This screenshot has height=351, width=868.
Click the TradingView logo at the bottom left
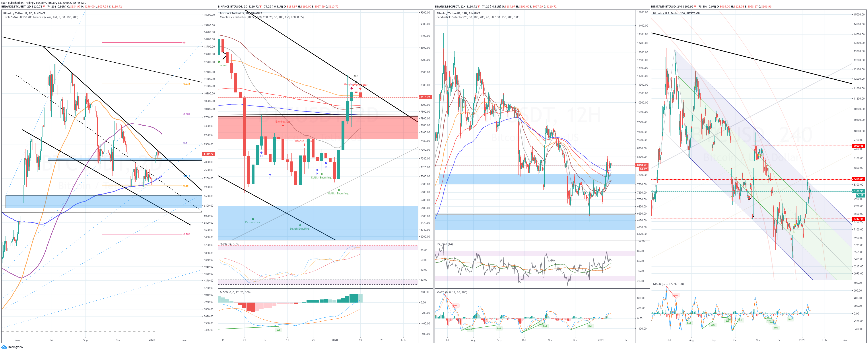12,347
